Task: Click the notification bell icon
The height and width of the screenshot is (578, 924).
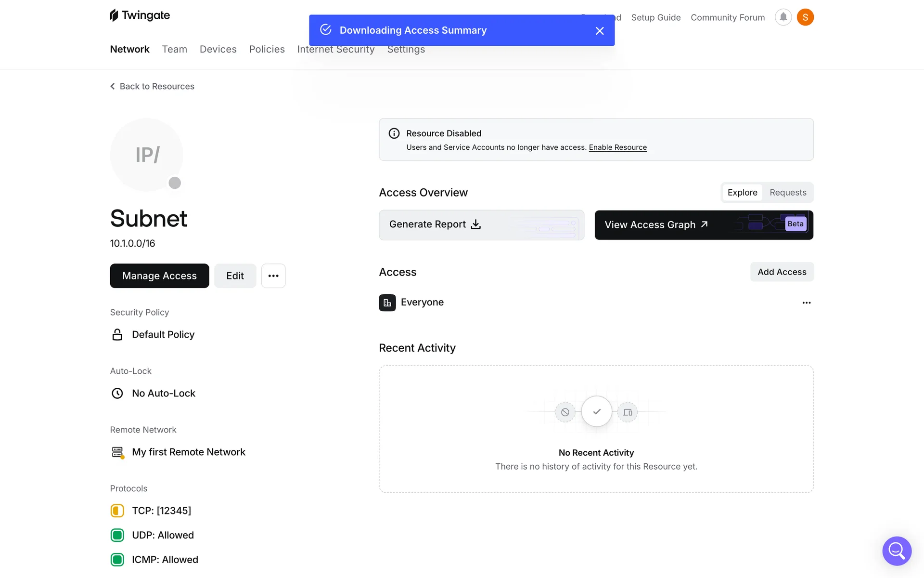Action: (783, 17)
